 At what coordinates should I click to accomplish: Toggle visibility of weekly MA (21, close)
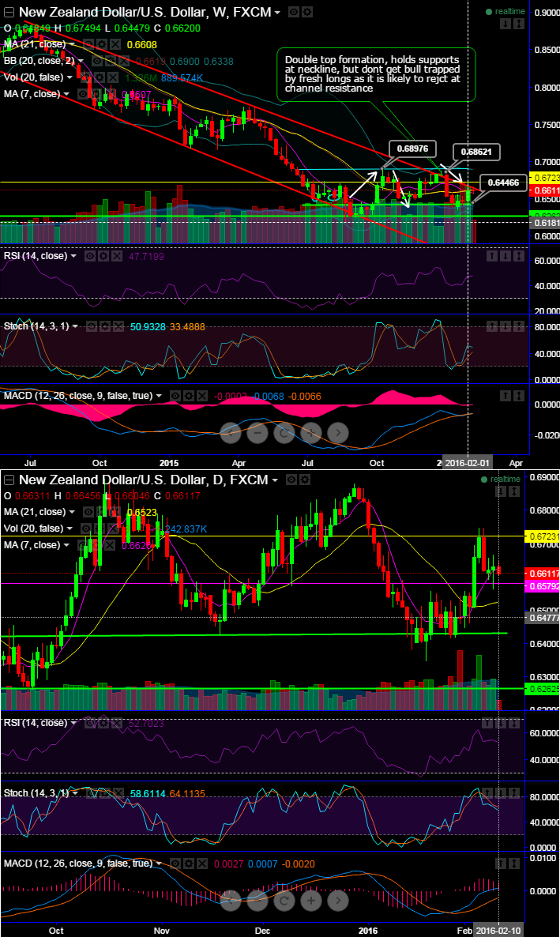[88, 44]
